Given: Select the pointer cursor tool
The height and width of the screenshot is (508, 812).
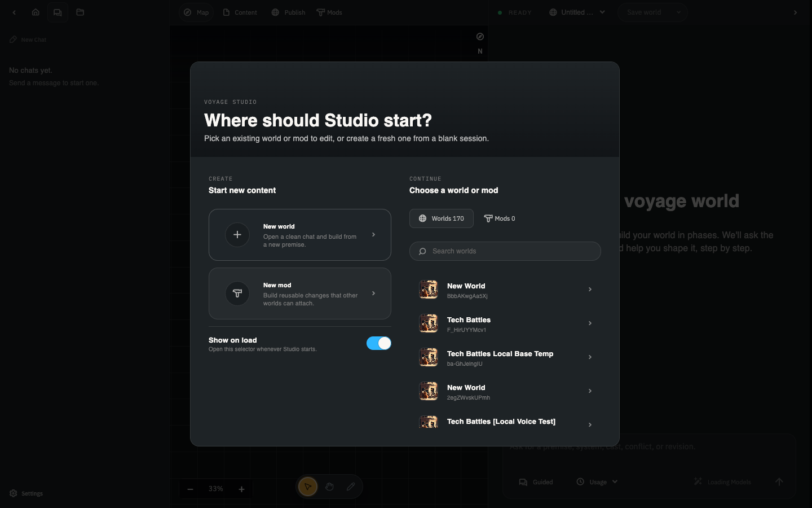Looking at the screenshot, I should tap(308, 487).
